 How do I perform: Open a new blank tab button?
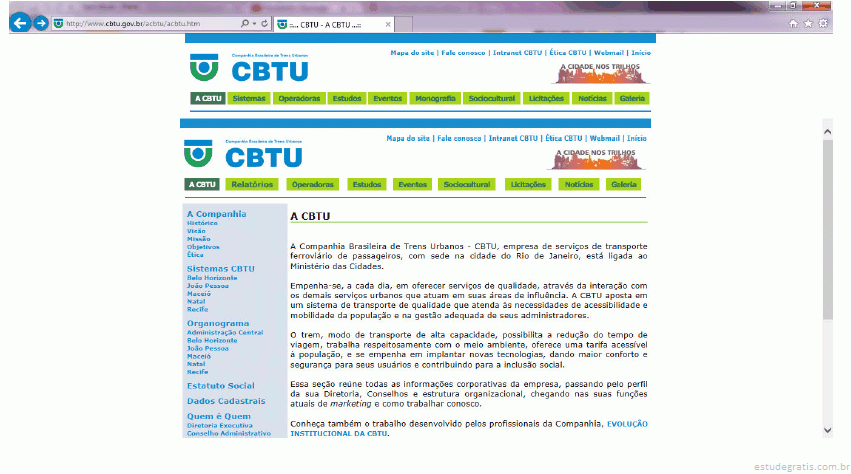[x=403, y=24]
